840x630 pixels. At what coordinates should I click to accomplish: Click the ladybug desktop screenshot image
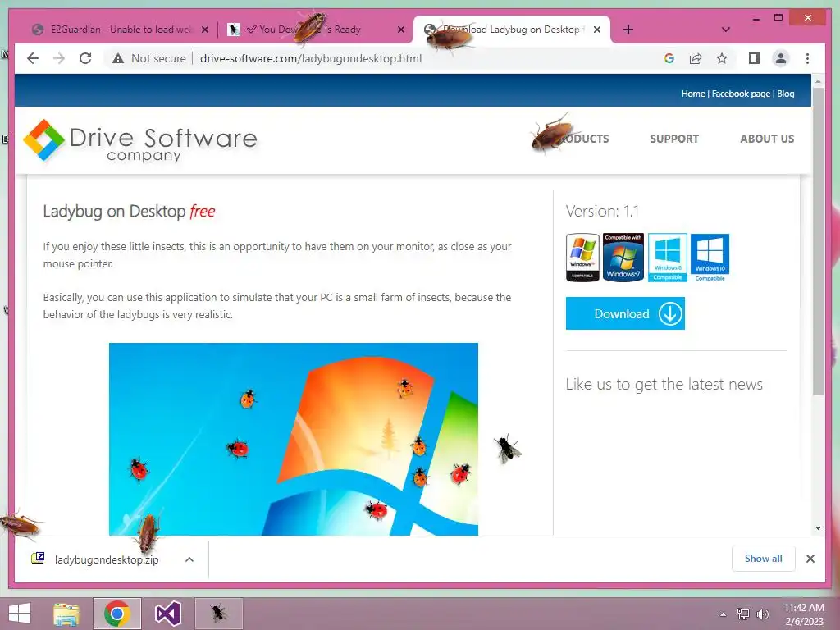294,440
